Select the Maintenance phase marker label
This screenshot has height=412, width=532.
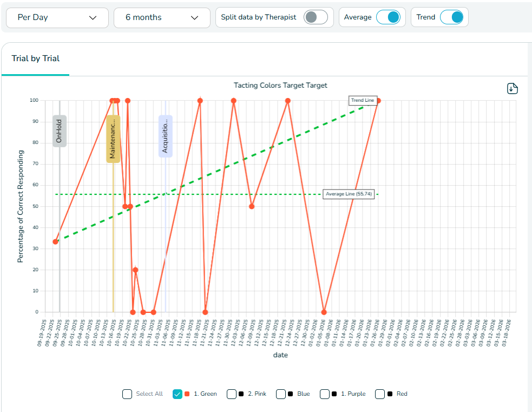pos(113,139)
